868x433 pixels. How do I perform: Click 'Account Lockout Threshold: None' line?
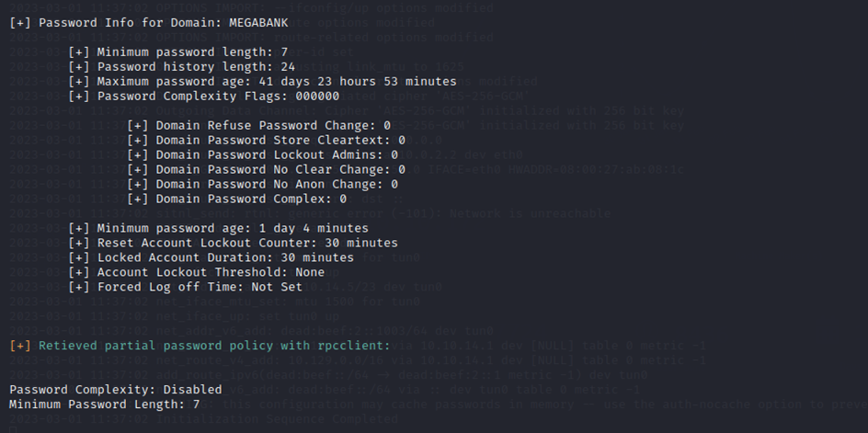(x=196, y=272)
